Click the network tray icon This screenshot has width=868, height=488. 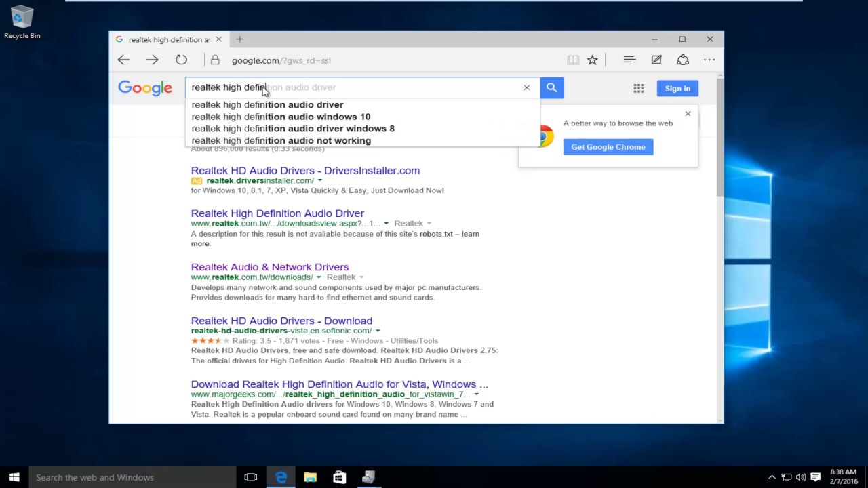point(787,477)
